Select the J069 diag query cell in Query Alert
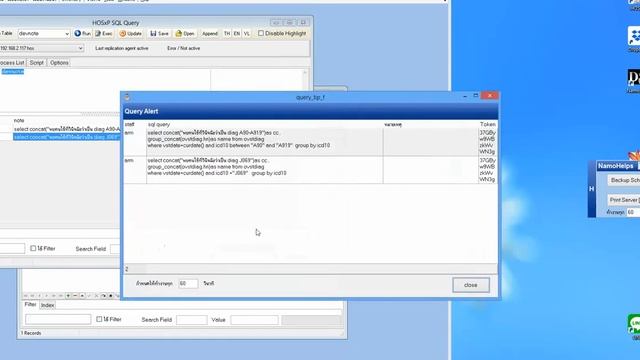640x360 pixels. click(x=264, y=169)
